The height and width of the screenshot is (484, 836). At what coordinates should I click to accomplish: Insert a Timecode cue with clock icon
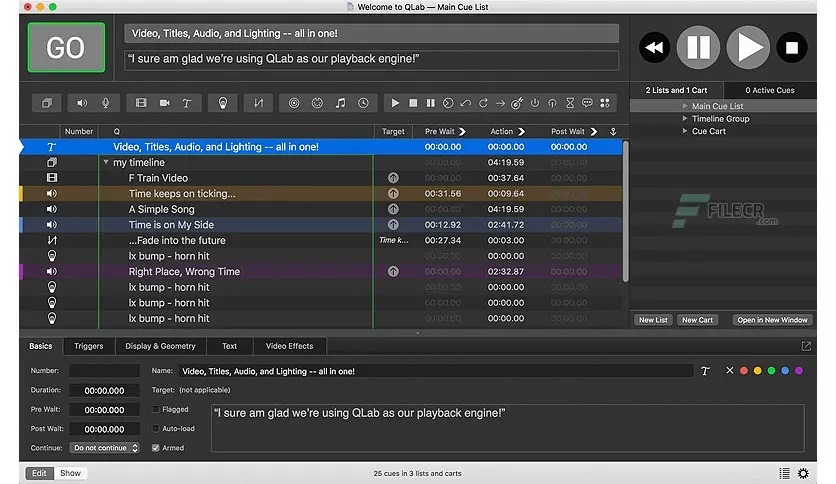363,103
